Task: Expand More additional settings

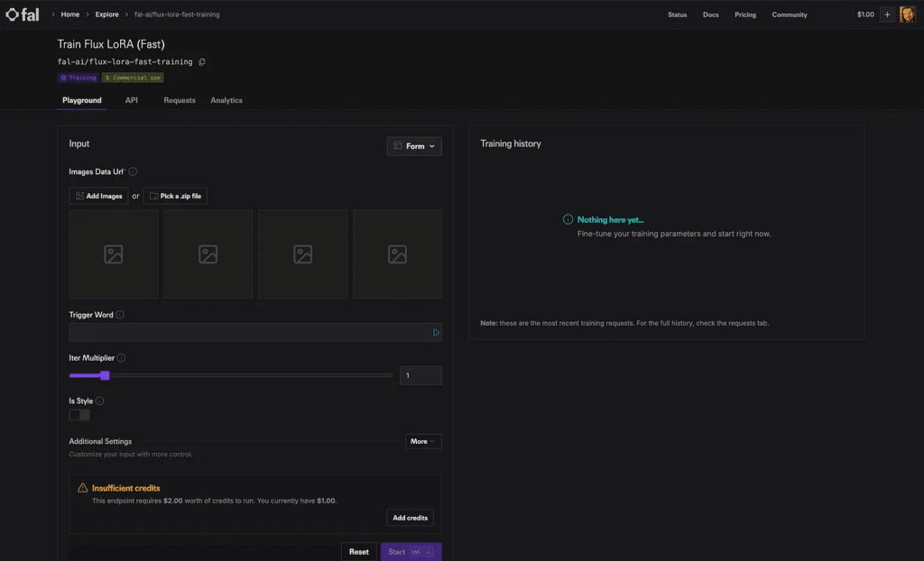Action: pos(423,441)
